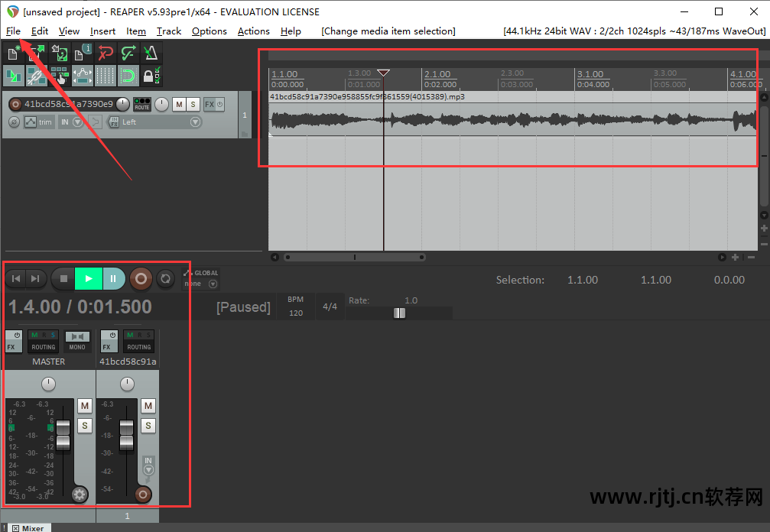Viewport: 770px width, 532px height.
Task: Toggle Item grouping chain icon
Action: pyautogui.click(x=37, y=76)
